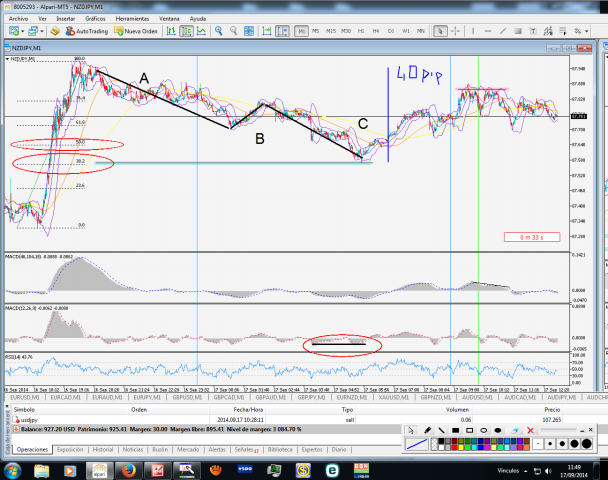The height and width of the screenshot is (480, 608).
Task: Click the AutoTrading toolbar button
Action: click(88, 31)
